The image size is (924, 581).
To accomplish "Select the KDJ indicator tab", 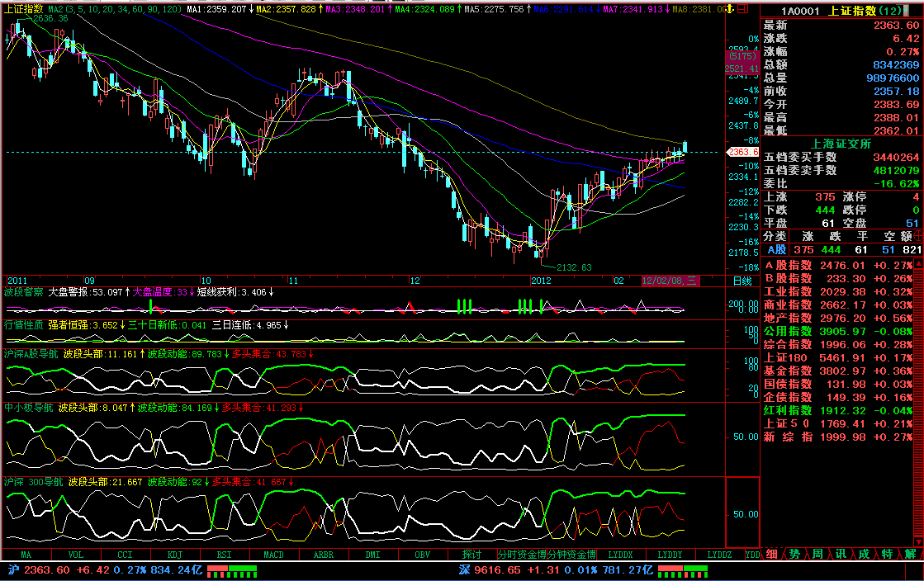I will (x=174, y=555).
